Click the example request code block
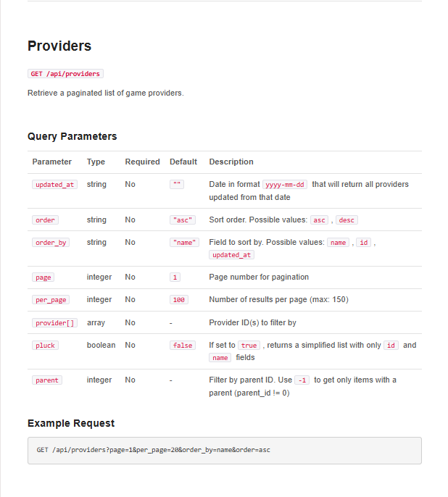The width and height of the screenshot is (448, 497). pos(224,450)
